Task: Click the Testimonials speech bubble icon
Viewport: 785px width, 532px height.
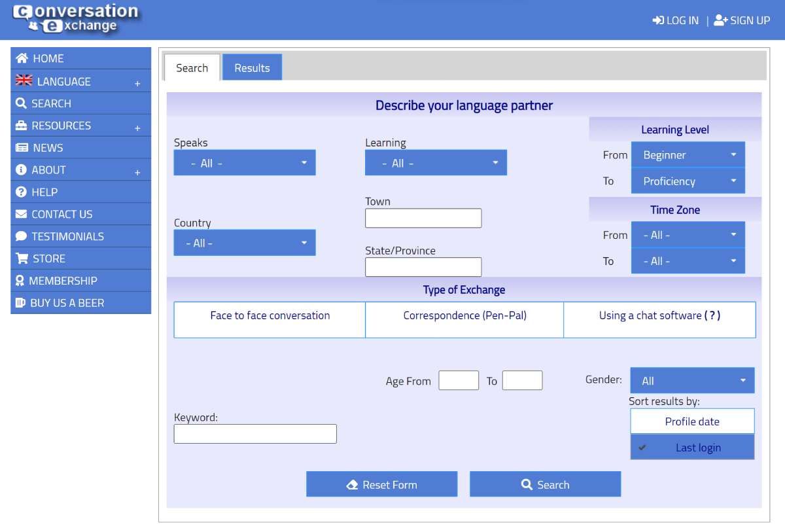Action: tap(22, 236)
